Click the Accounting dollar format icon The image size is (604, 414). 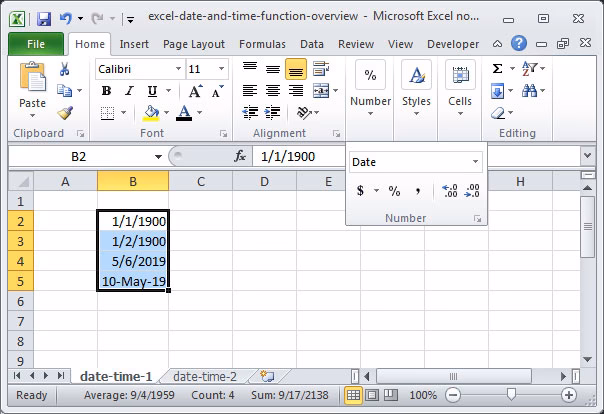click(360, 191)
